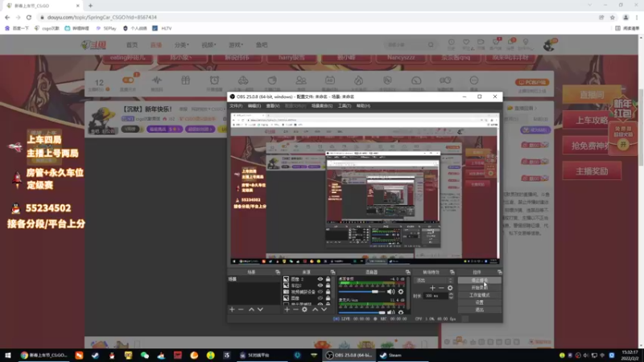Click the Douyu search magnifier icon

click(431, 45)
